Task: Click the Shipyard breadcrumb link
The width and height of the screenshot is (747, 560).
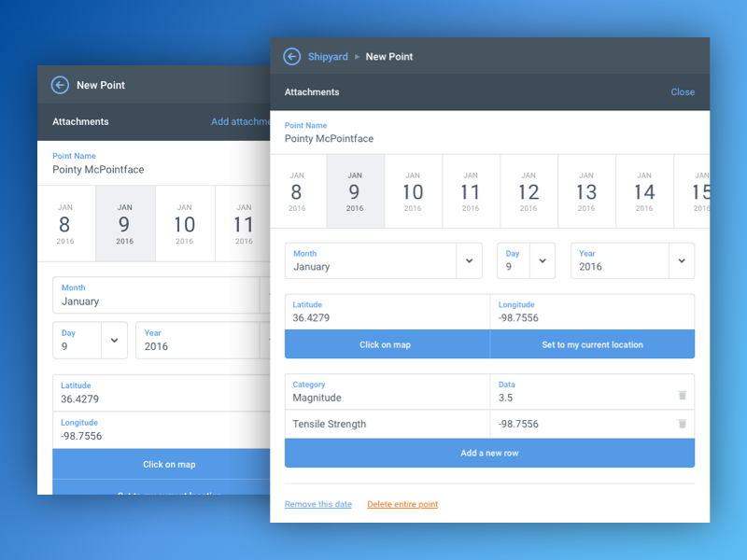Action: [328, 57]
